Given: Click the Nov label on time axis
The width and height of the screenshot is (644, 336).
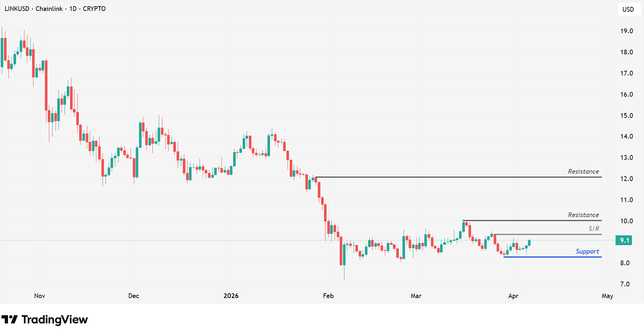Looking at the screenshot, I should pyautogui.click(x=39, y=296).
